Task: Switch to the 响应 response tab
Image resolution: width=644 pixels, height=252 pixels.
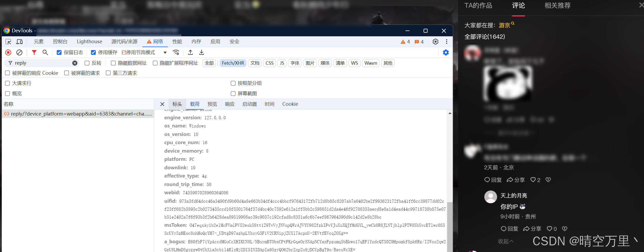Action: [x=230, y=104]
